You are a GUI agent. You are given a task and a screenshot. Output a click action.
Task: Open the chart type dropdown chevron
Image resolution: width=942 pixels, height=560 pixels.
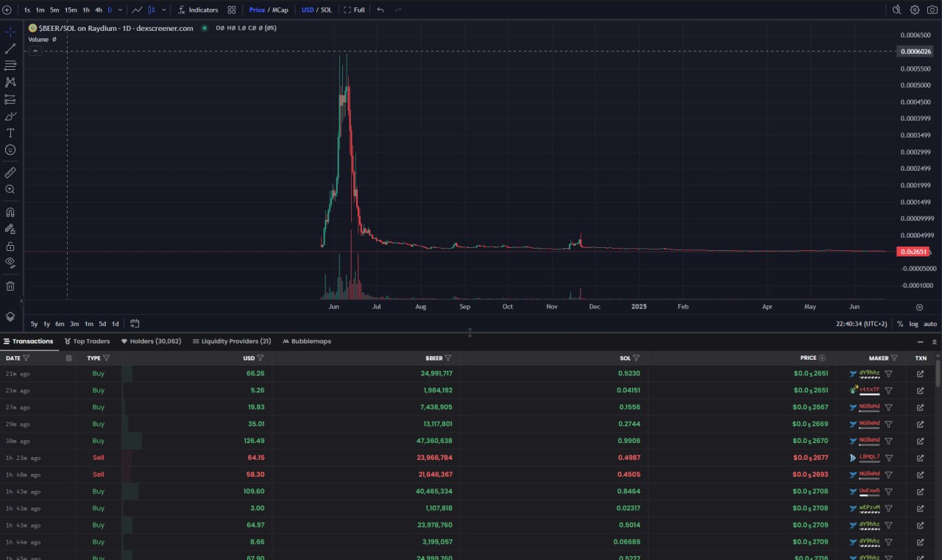pyautogui.click(x=163, y=10)
